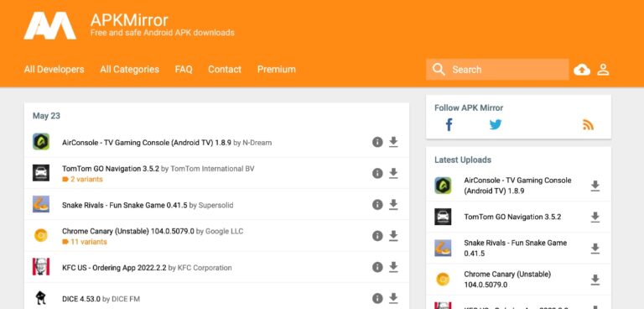The height and width of the screenshot is (309, 644).
Task: Open Chrome Canary (Unstable) link in main list
Action: click(128, 231)
